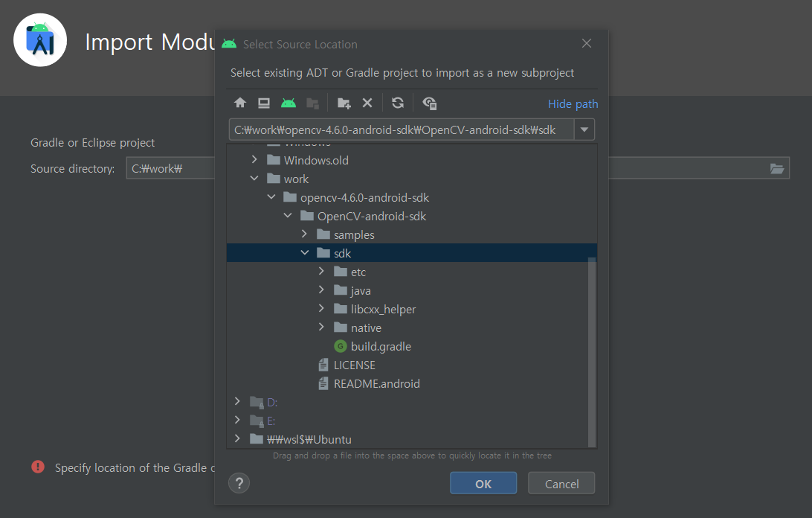Expand the Windows.old folder

254,160
